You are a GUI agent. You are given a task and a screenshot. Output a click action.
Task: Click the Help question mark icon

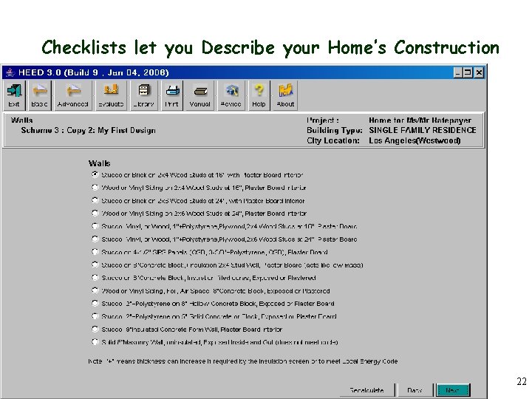[259, 95]
